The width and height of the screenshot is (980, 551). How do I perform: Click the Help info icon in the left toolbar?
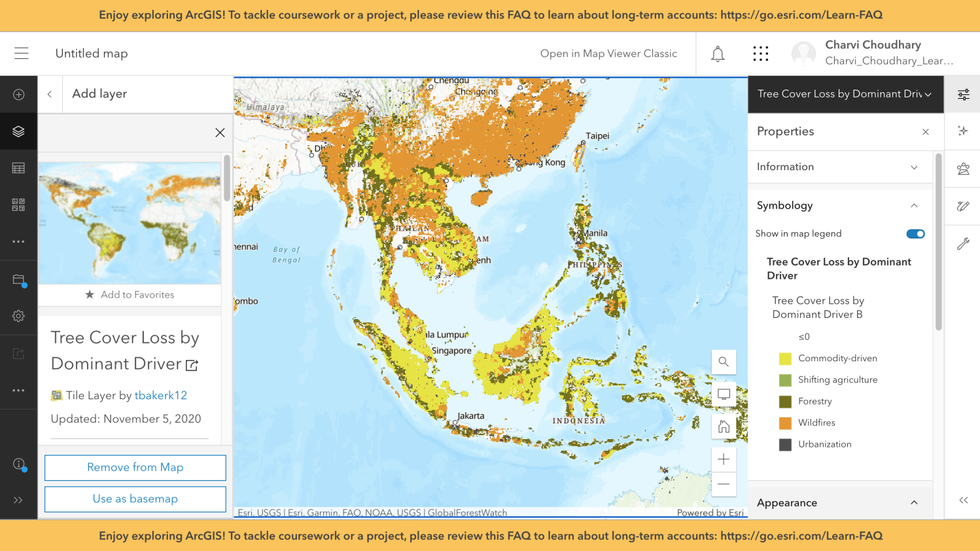pos(18,465)
